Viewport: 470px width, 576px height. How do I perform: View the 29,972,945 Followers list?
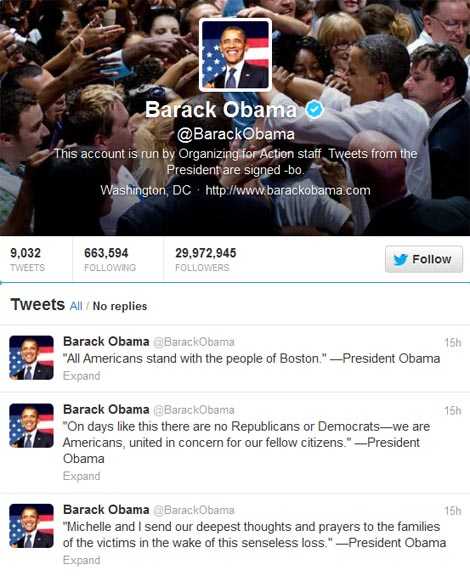pos(205,259)
